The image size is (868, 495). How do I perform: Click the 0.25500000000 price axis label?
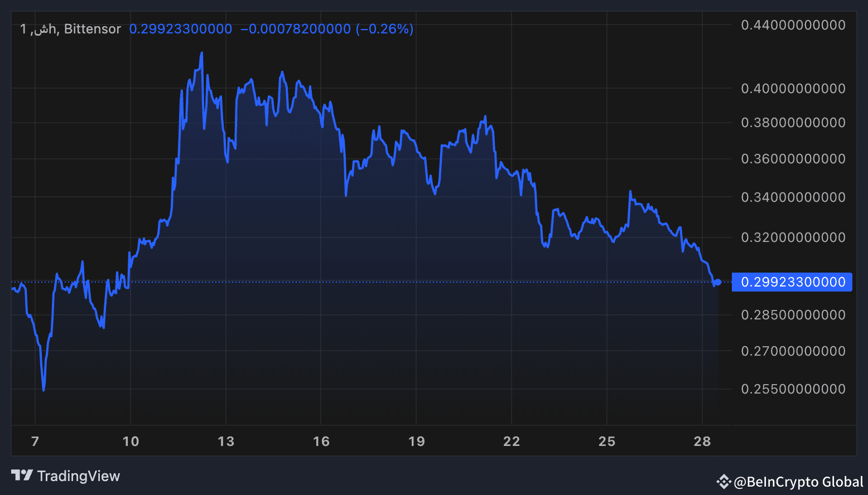(793, 389)
